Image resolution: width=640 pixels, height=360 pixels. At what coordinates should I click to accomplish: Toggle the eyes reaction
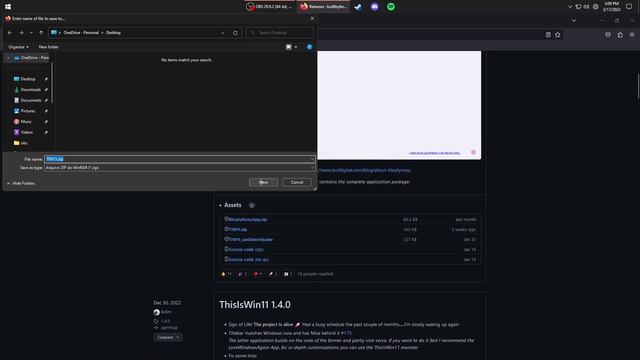click(288, 274)
